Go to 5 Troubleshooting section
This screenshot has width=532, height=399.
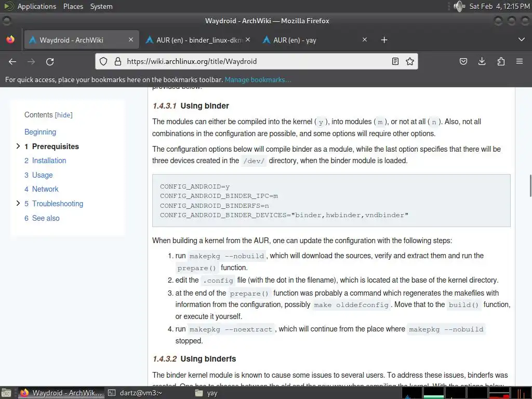[54, 204]
